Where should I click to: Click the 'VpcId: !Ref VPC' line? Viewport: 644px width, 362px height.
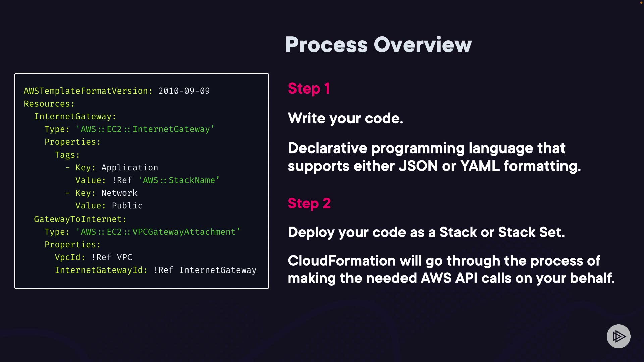click(93, 257)
